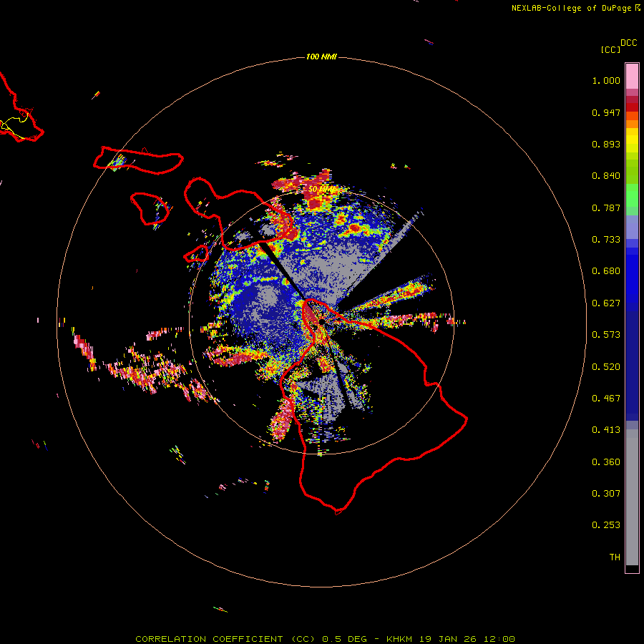Click the 0.467 colorbar value
Screen dimensions: 644x644
[x=606, y=399]
